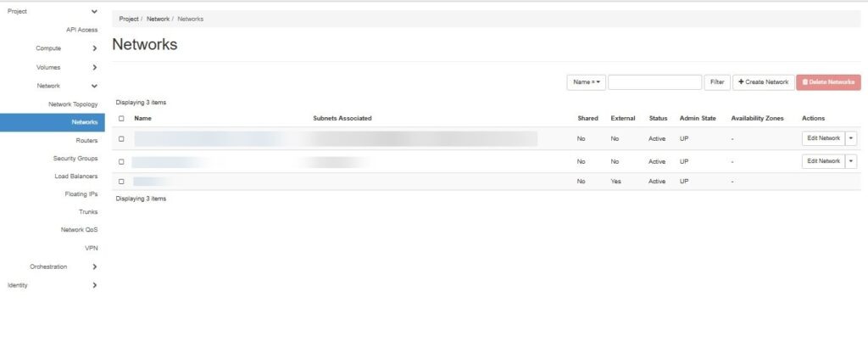The image size is (868, 342).
Task: Select Networks in the sidebar
Action: [52, 122]
